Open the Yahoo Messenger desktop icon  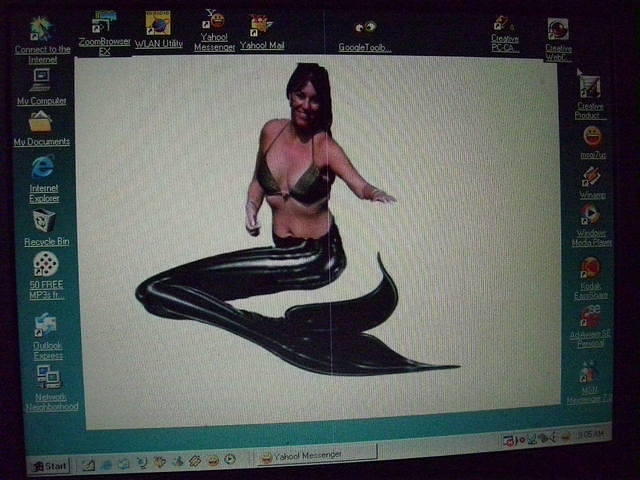[215, 22]
